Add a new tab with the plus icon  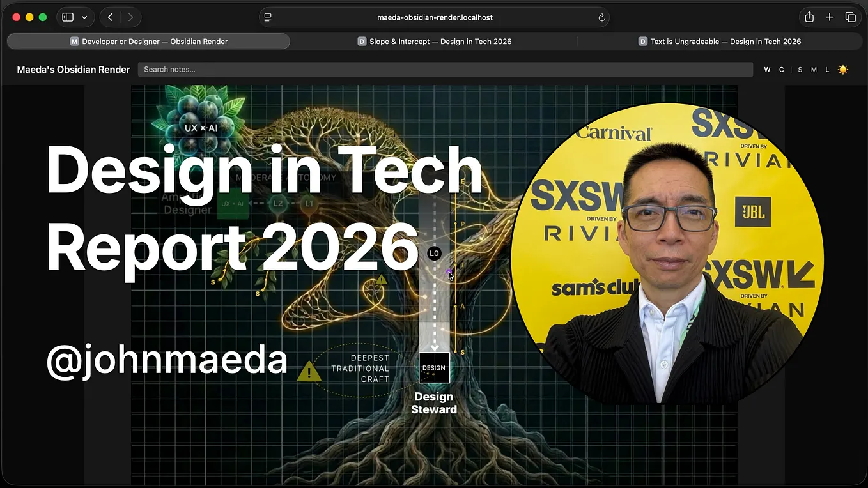click(830, 17)
